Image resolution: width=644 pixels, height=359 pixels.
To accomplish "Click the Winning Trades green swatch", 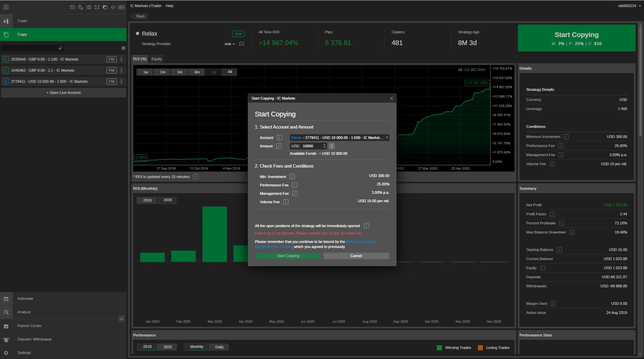I will [x=439, y=348].
